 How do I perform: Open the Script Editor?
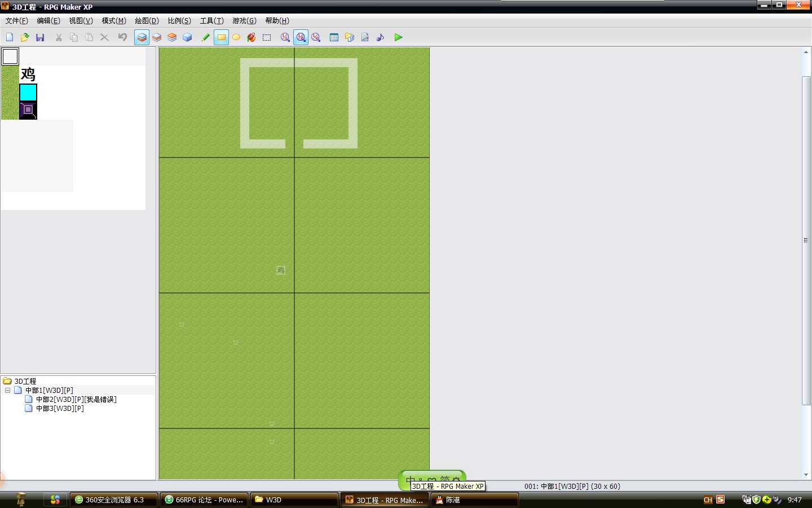(x=365, y=37)
